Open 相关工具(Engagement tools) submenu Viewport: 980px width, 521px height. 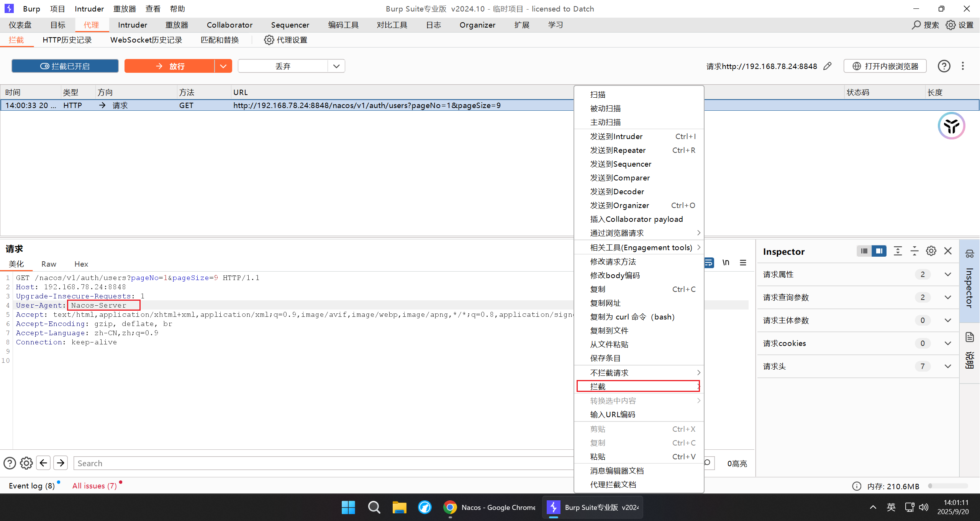(639, 247)
